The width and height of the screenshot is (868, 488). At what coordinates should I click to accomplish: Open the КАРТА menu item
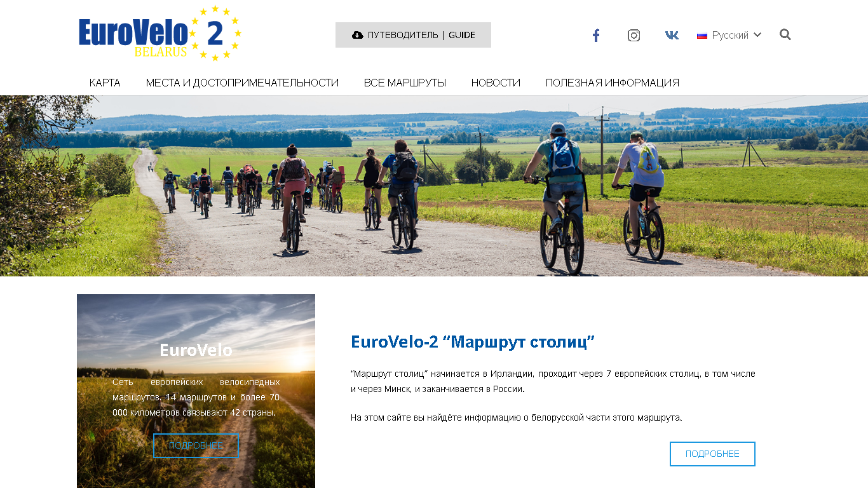click(105, 83)
